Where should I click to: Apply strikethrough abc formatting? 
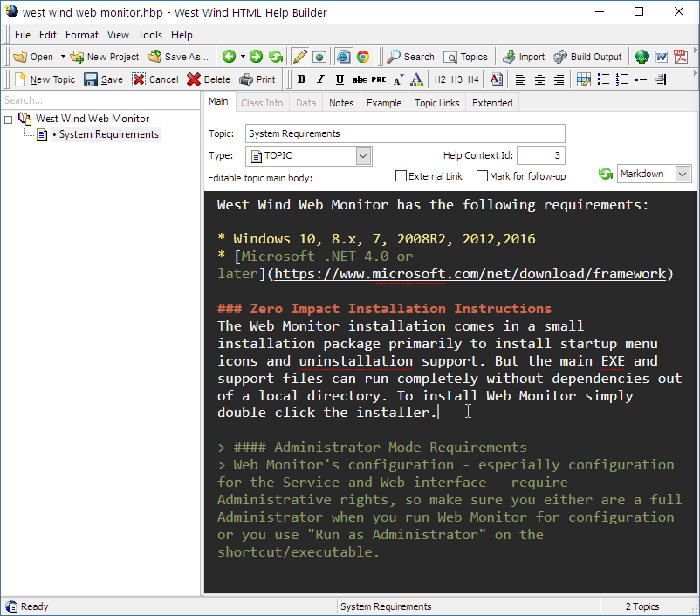click(x=359, y=80)
